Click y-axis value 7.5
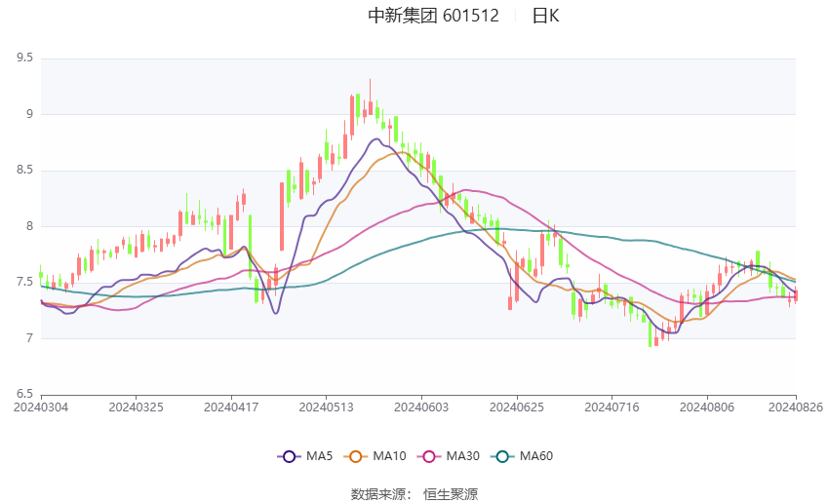 pos(24,282)
